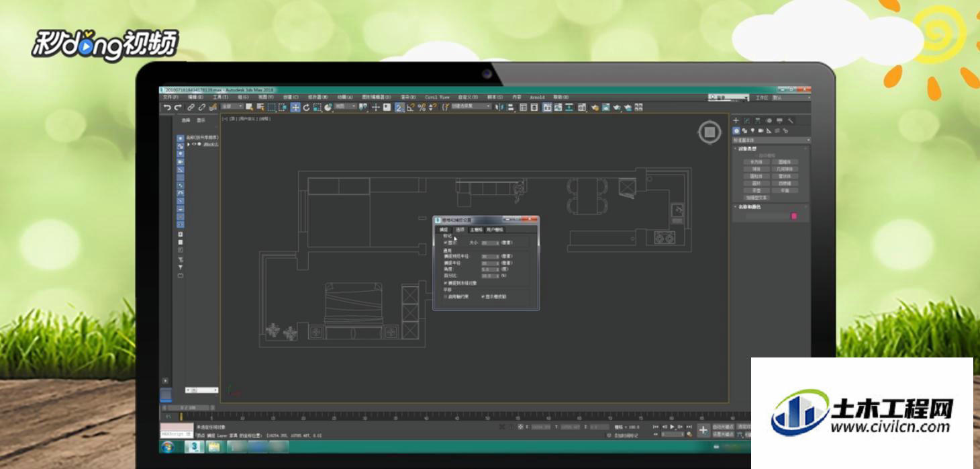Open the Create tab in command panel
Screen dimensions: 980x469
736,121
